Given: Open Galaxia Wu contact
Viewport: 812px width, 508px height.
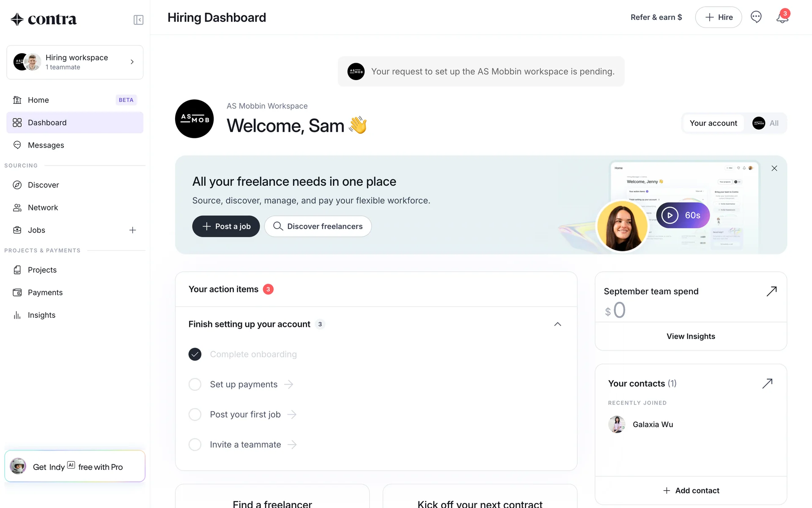Looking at the screenshot, I should (x=652, y=425).
